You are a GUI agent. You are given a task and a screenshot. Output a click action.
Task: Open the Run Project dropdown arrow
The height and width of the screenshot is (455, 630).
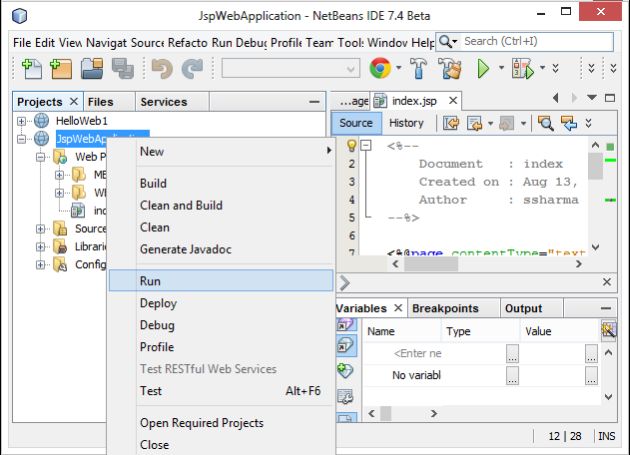(x=501, y=68)
